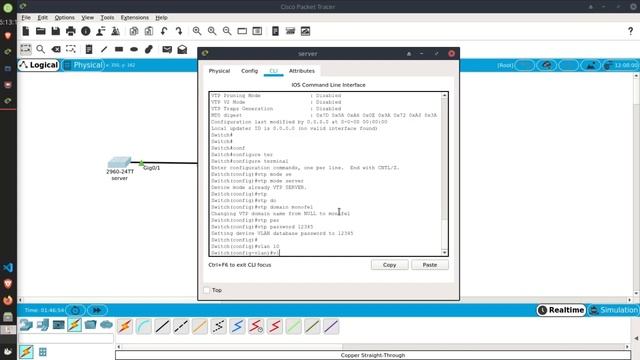Image resolution: width=640 pixels, height=360 pixels.
Task: Select the Place Note tool
Action: point(89,49)
